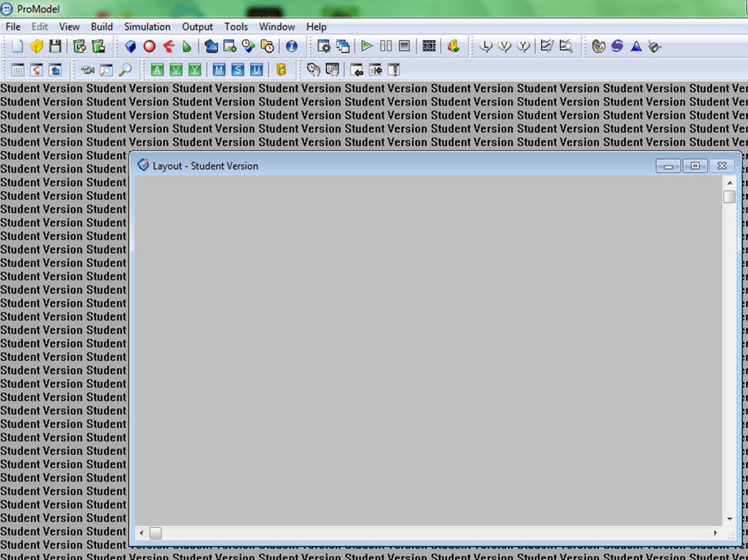Click the Layout window's horizontal scroll right arrow
The height and width of the screenshot is (560, 748).
716,534
